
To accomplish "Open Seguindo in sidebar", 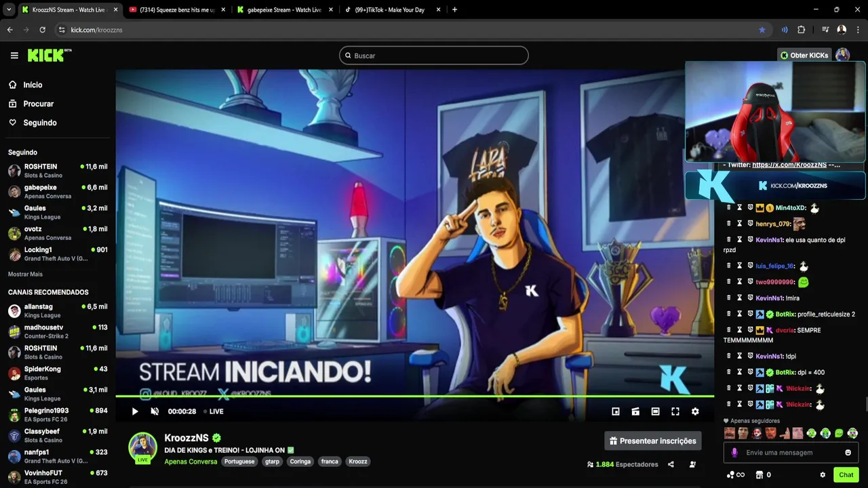I will pyautogui.click(x=33, y=123).
